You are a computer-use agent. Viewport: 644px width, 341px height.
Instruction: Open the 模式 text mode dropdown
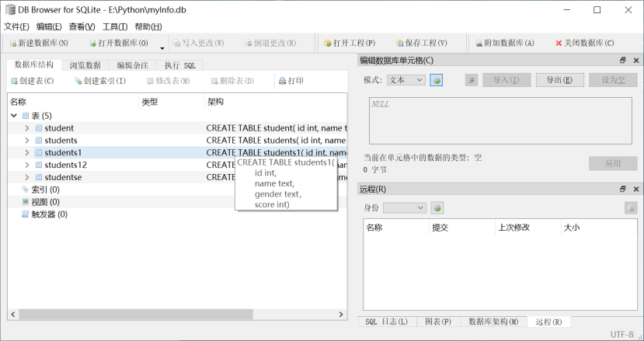click(x=406, y=80)
